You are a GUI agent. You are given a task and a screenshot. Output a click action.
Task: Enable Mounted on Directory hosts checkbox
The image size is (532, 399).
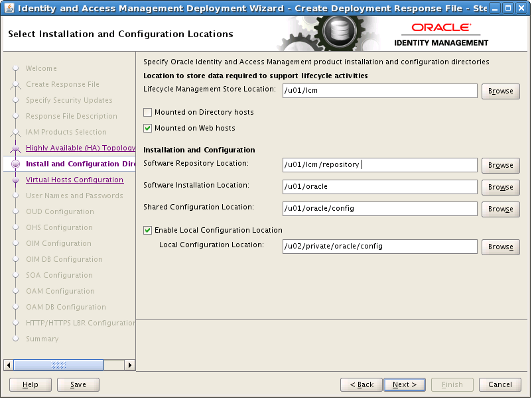(x=147, y=112)
